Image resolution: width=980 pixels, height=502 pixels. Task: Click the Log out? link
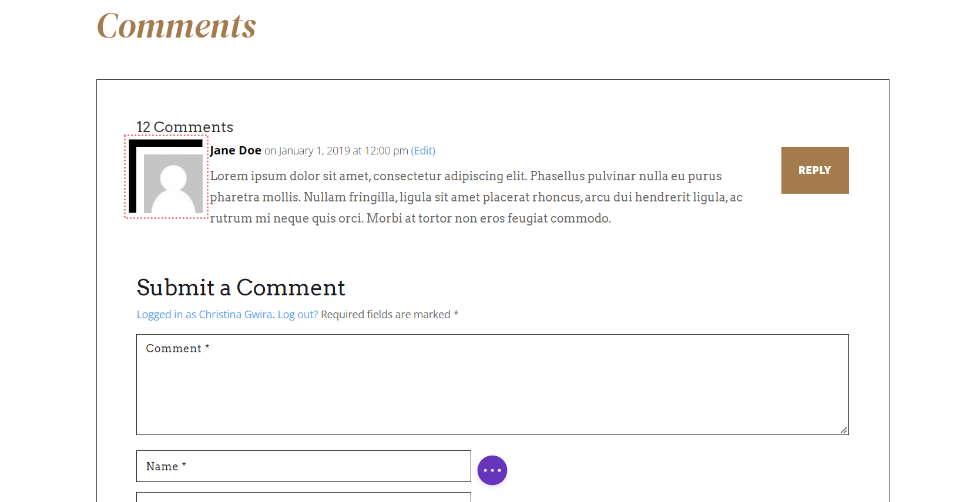point(297,314)
